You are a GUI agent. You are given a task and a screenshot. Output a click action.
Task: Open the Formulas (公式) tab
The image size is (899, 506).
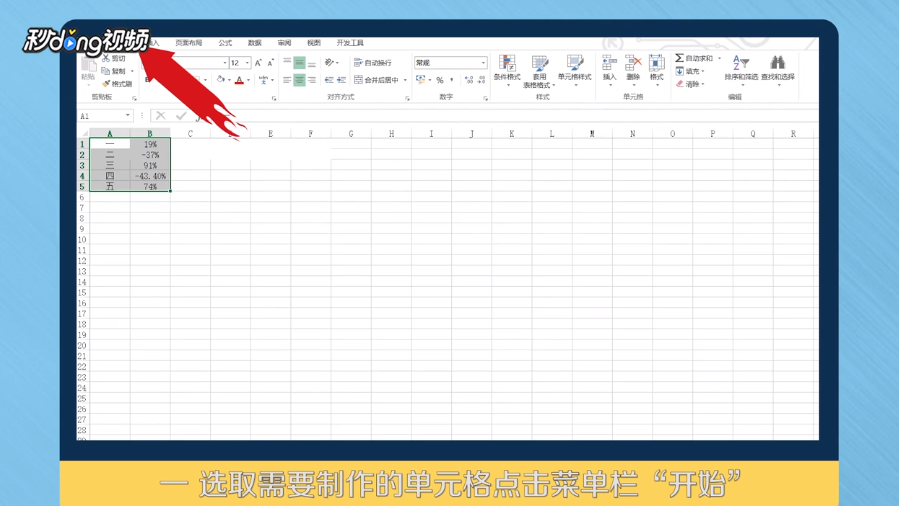pyautogui.click(x=225, y=43)
